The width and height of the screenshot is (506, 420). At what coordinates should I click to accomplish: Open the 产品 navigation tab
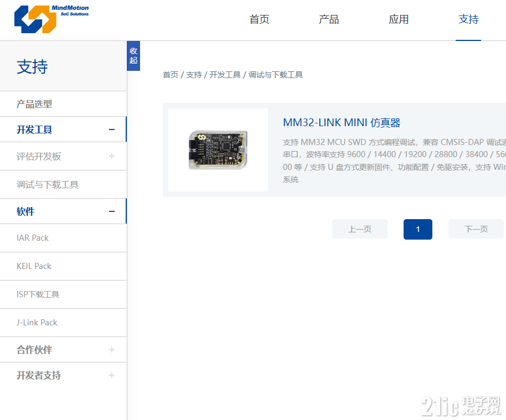[x=329, y=19]
